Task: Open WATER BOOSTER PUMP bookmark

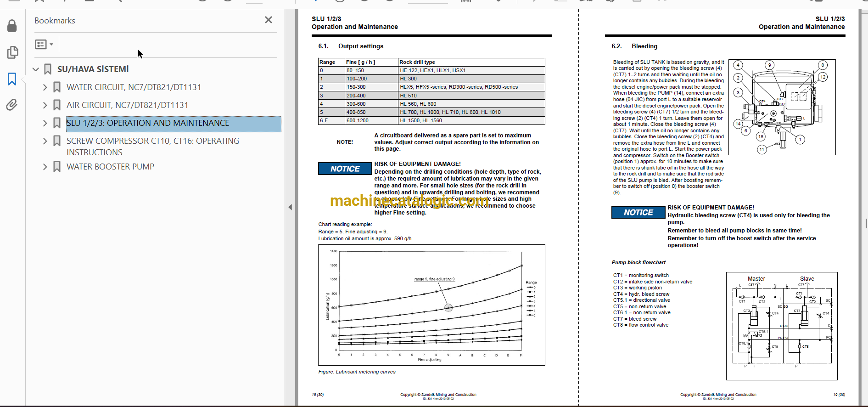Action: click(x=110, y=167)
